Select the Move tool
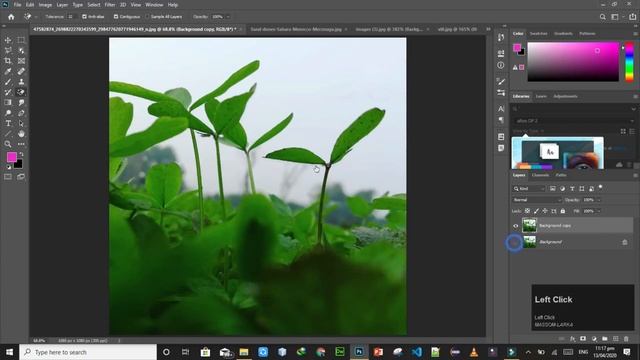 point(8,40)
